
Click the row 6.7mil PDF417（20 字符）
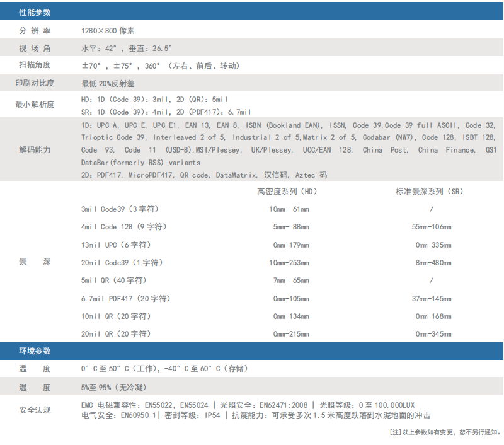click(x=125, y=299)
